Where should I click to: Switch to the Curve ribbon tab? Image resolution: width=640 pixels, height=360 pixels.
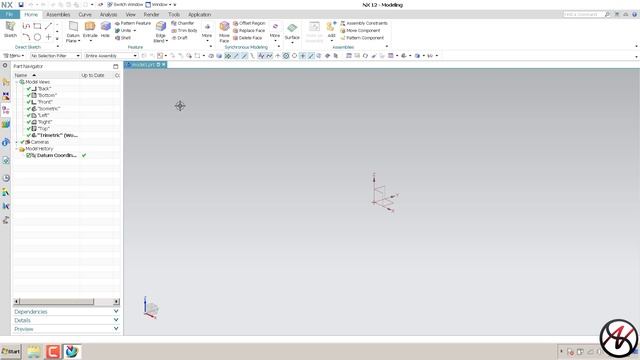pyautogui.click(x=85, y=14)
